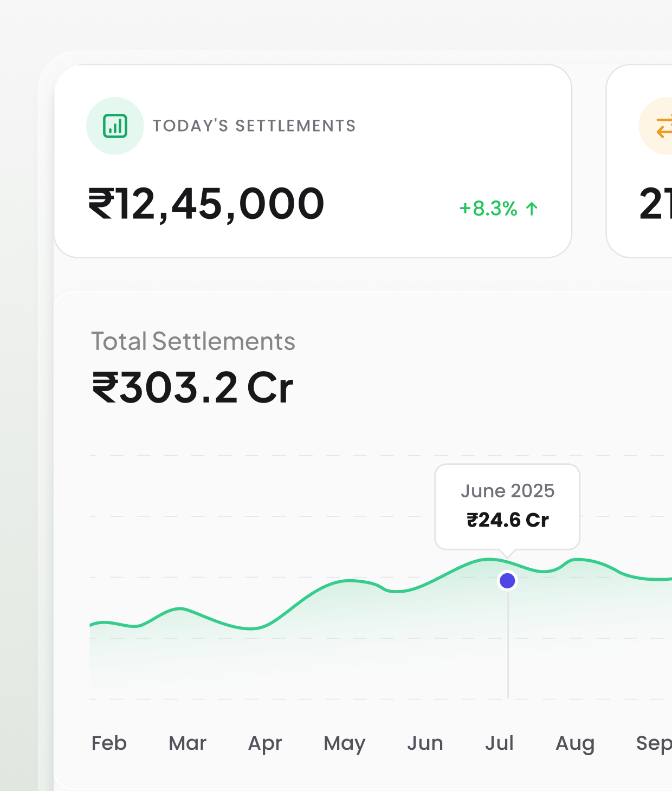
Task: Click the June 2025 tooltip box
Action: point(507,507)
